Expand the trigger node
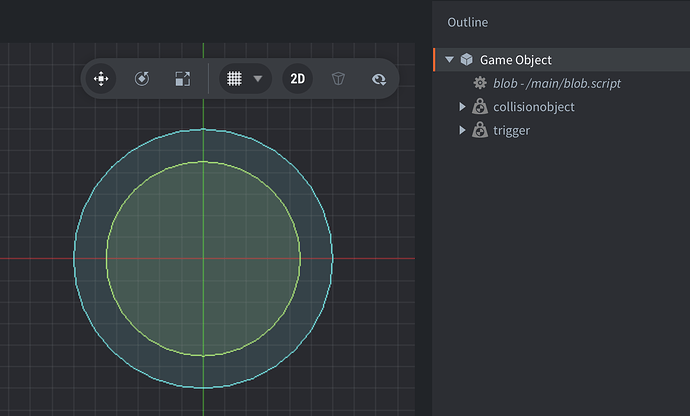This screenshot has width=690, height=416. (462, 130)
